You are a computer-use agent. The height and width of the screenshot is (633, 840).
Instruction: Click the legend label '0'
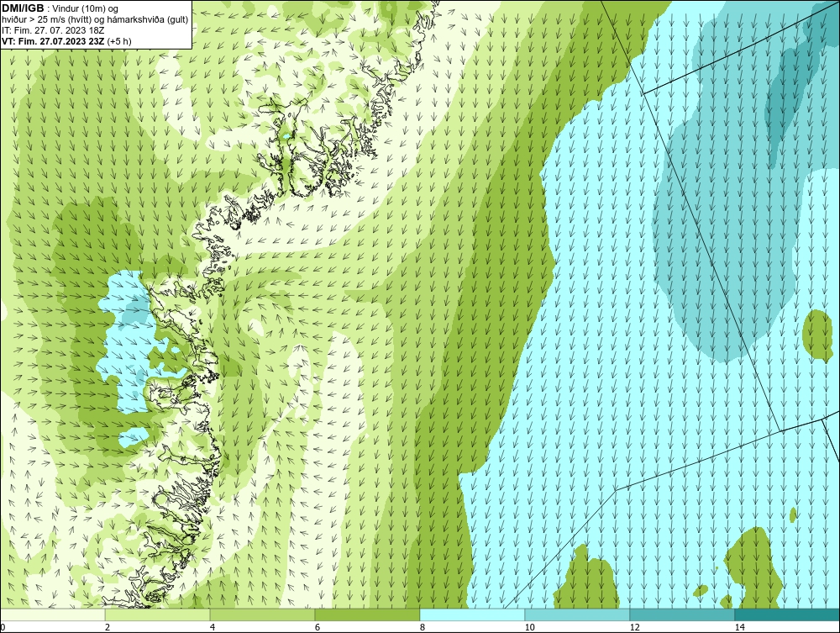pyautogui.click(x=3, y=627)
